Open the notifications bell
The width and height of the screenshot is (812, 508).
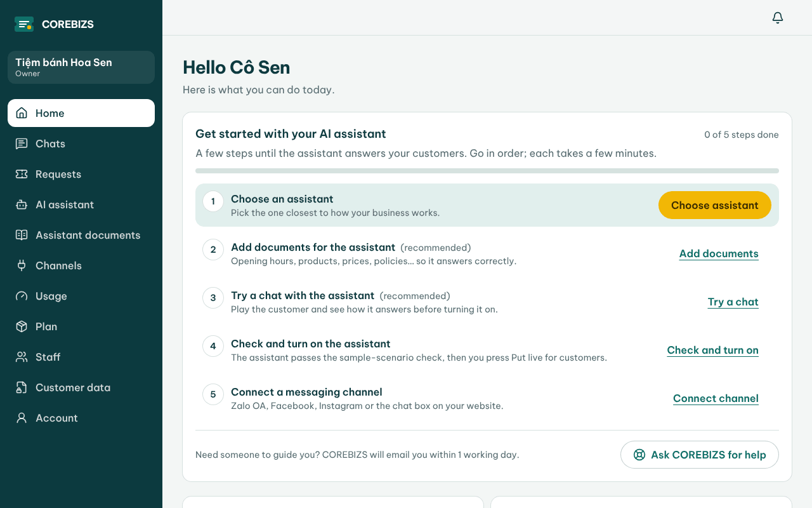(778, 18)
